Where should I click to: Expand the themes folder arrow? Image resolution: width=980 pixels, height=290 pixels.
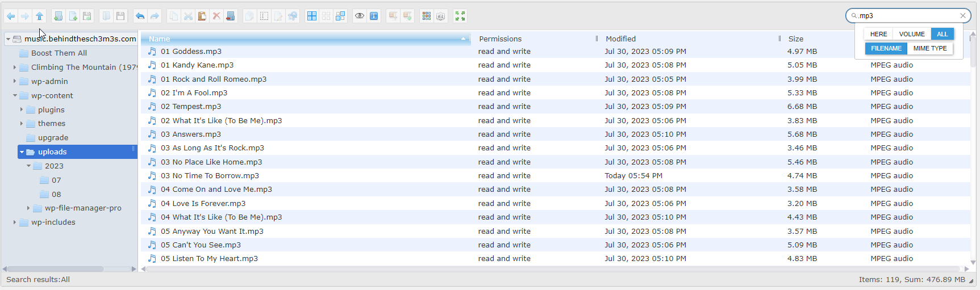pos(22,123)
